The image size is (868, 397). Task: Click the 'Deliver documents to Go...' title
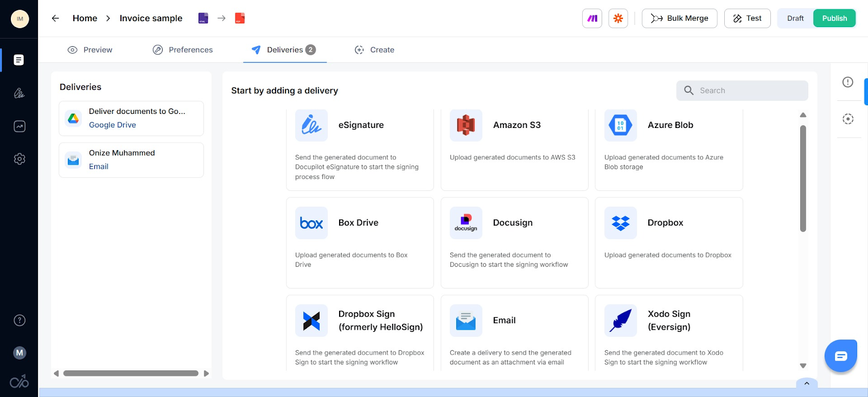click(x=137, y=111)
